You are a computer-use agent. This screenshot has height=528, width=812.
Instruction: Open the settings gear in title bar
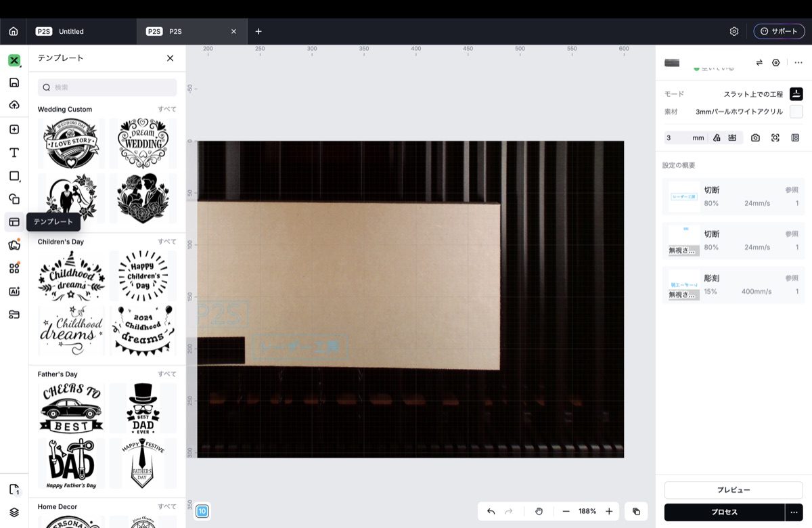[x=734, y=31]
